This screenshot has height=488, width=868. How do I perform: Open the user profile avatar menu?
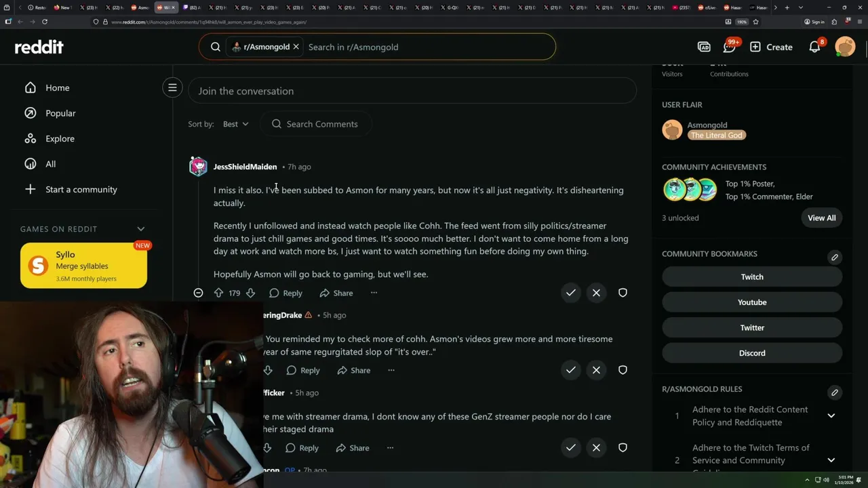click(x=845, y=47)
